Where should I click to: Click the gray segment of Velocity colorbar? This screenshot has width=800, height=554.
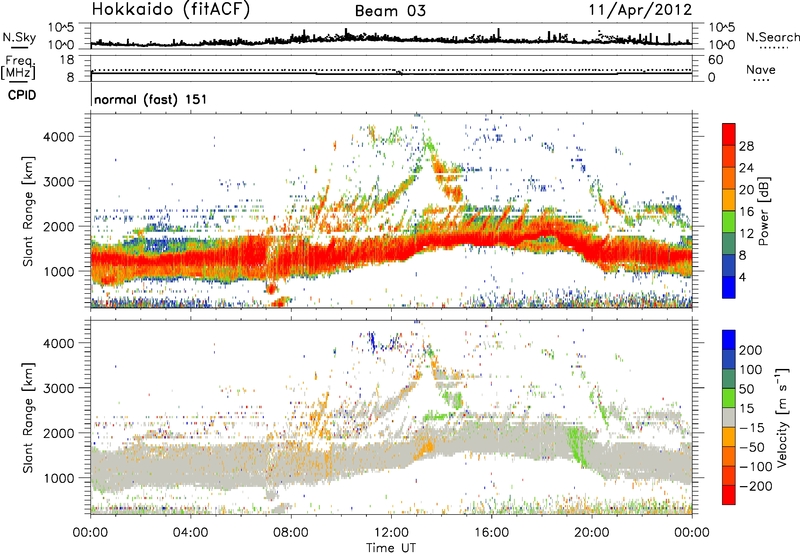pos(729,417)
